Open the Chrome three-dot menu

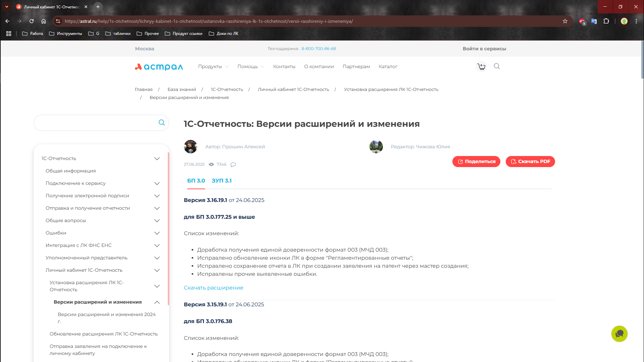[x=636, y=21]
